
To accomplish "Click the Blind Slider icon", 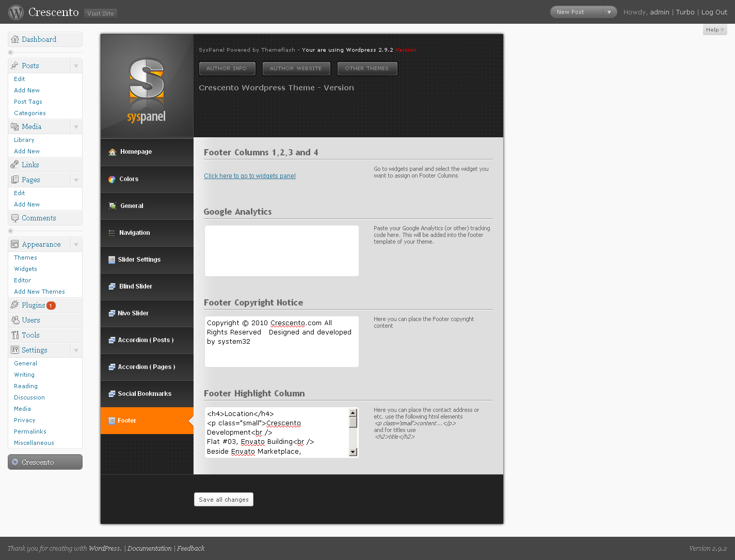I will coord(112,286).
